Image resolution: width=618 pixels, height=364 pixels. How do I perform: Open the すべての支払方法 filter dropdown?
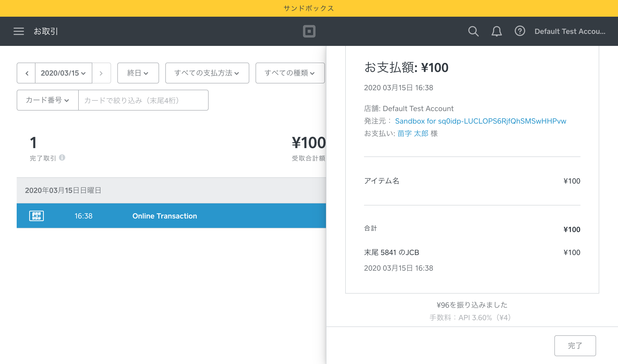tap(207, 73)
